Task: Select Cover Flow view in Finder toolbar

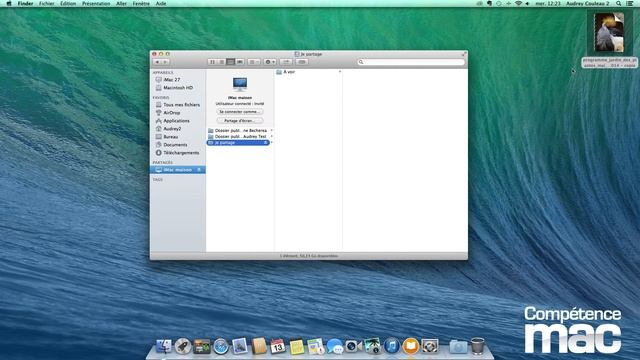Action: point(240,62)
